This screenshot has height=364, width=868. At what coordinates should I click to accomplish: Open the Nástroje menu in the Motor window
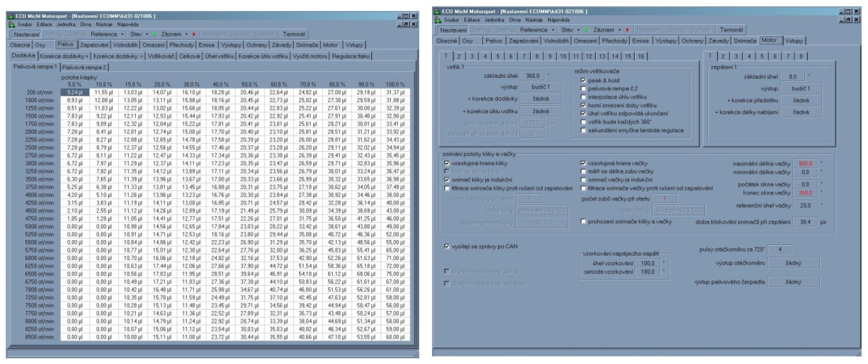tap(533, 20)
